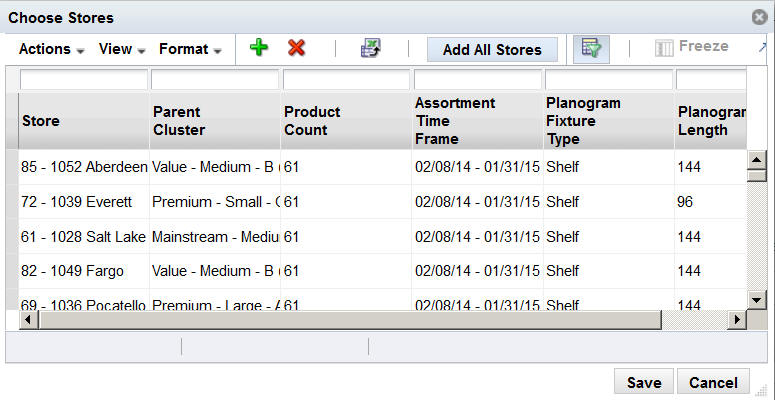Image resolution: width=775 pixels, height=400 pixels.
Task: Toggle the query by example filter icon
Action: pos(591,48)
